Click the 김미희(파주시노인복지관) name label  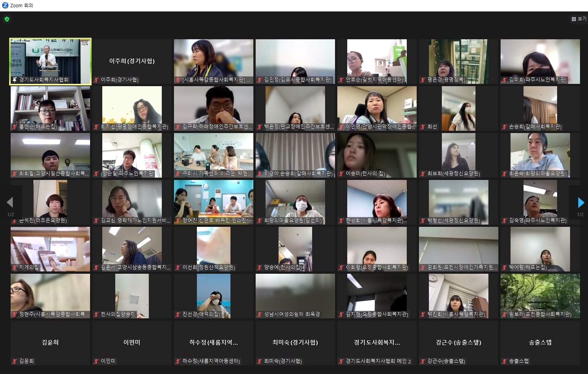coord(537,80)
